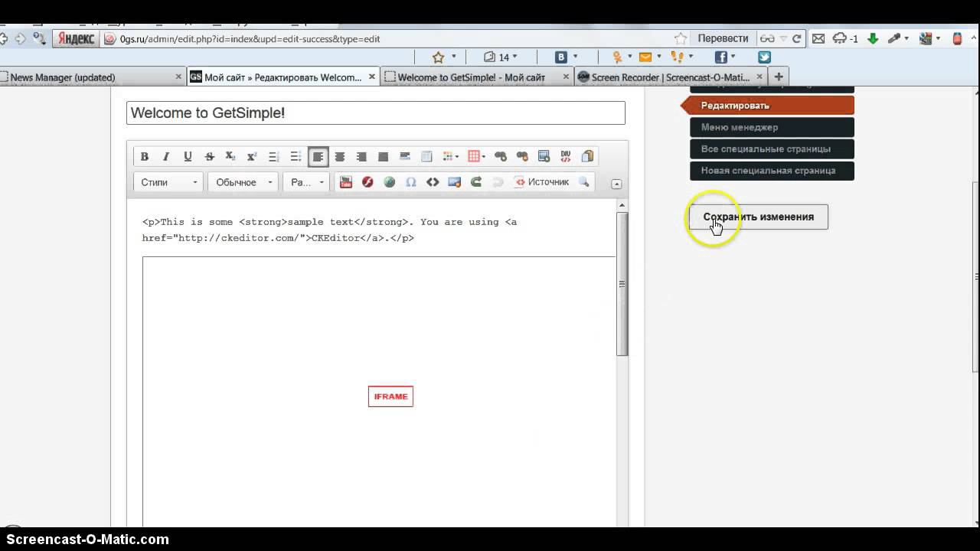The width and height of the screenshot is (980, 551).
Task: Switch to Screen Recorder Screencast-O-Matic tab
Action: tap(671, 77)
